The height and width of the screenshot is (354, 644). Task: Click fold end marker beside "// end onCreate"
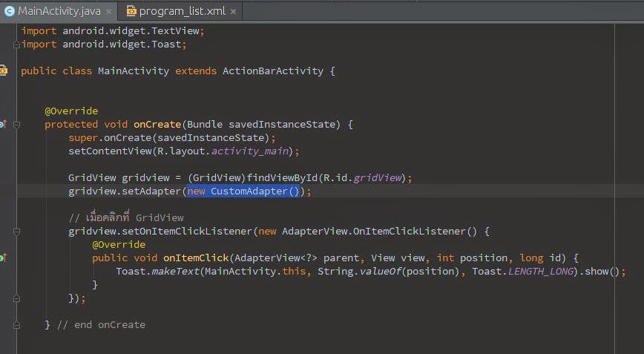16,325
